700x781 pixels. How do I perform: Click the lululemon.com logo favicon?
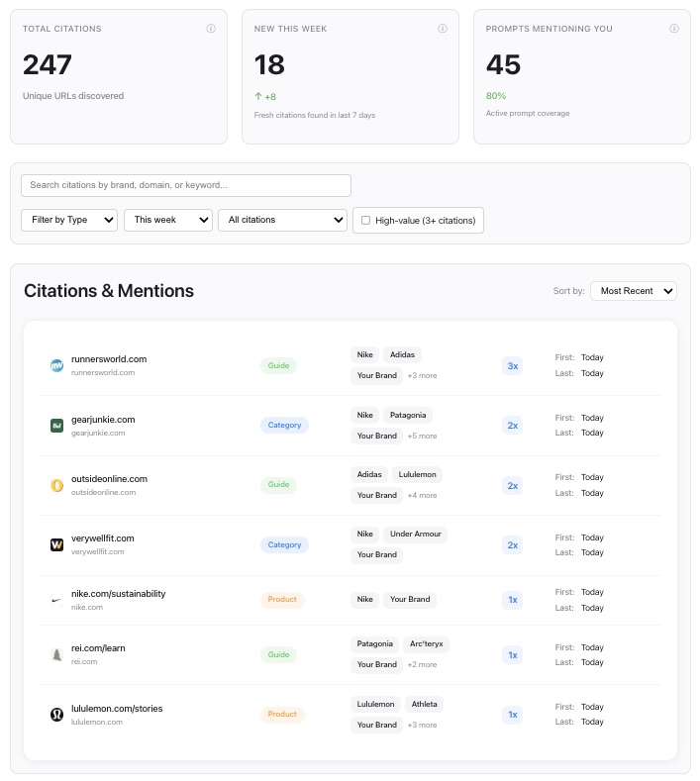tap(56, 715)
